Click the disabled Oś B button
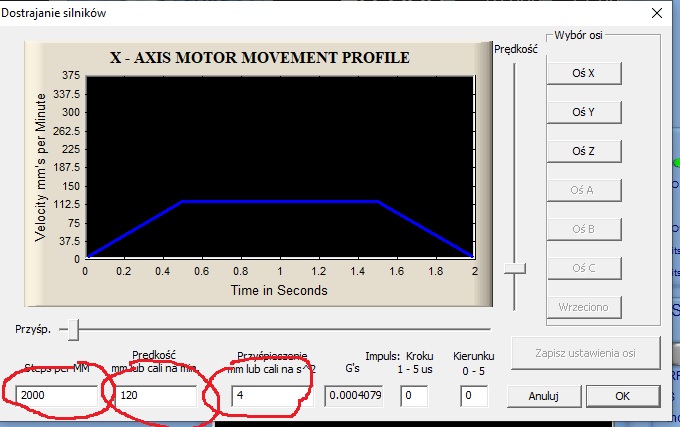Image resolution: width=680 pixels, height=427 pixels. pyautogui.click(x=584, y=229)
